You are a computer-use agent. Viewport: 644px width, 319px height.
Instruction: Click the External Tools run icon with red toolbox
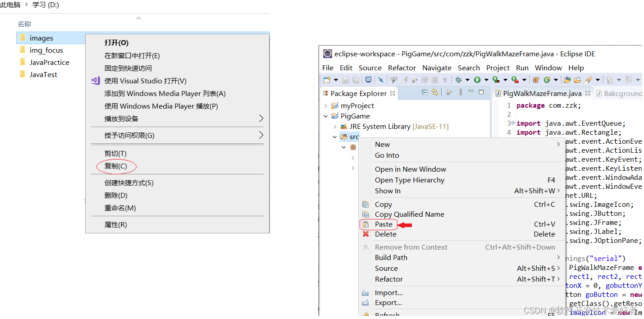515,80
